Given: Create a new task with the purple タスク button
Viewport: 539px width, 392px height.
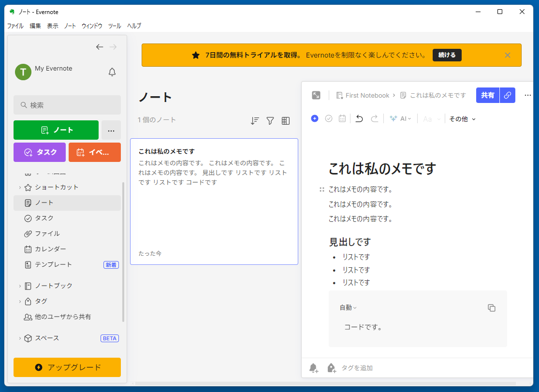Looking at the screenshot, I should point(40,152).
